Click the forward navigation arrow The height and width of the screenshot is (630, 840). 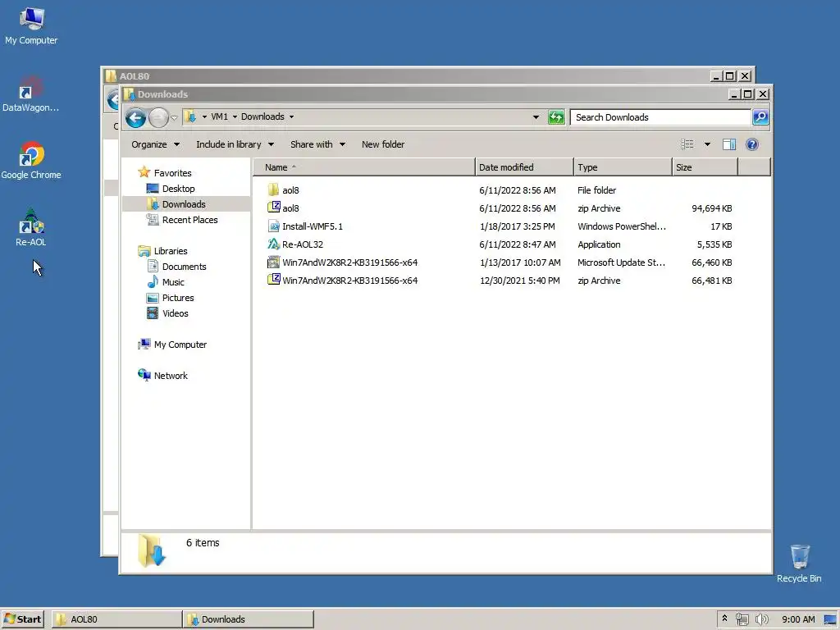click(158, 117)
